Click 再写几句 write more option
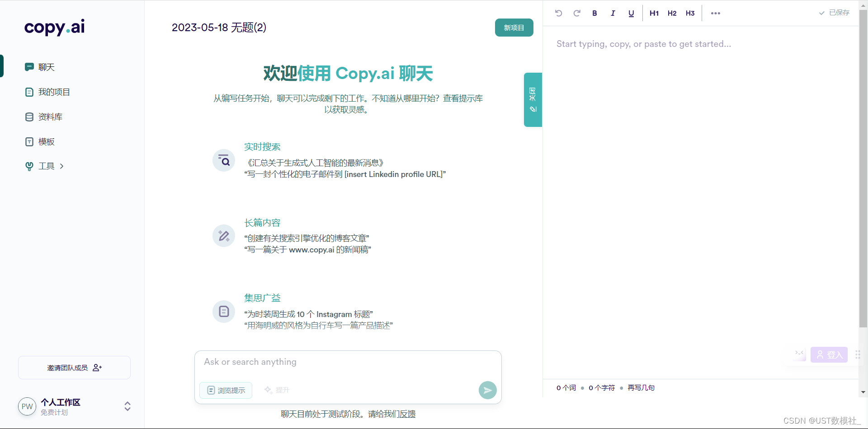This screenshot has height=429, width=868. coord(641,388)
